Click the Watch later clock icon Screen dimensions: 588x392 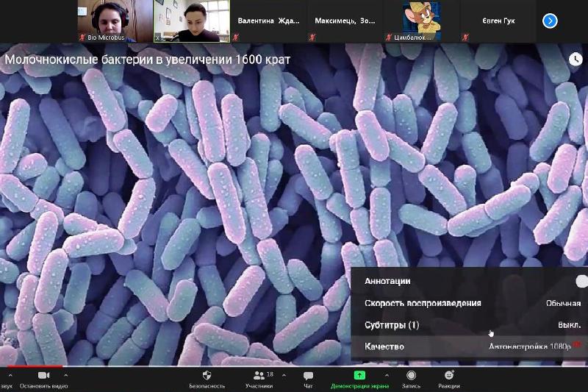(x=576, y=60)
